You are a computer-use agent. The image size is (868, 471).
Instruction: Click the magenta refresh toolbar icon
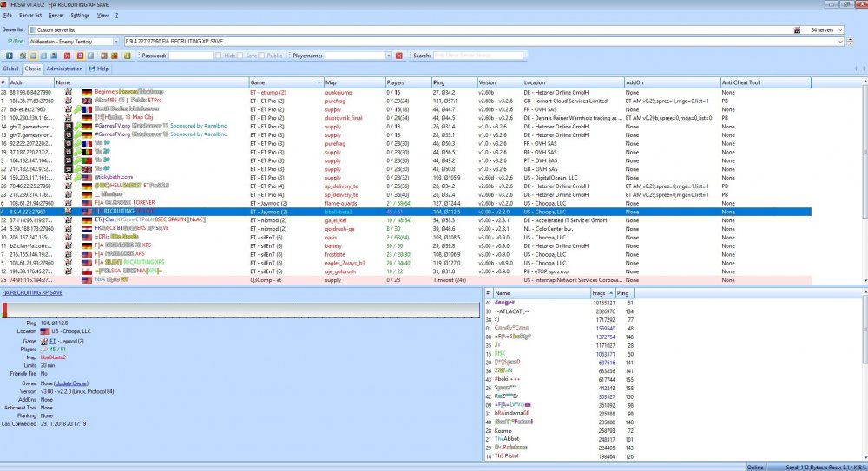pyautogui.click(x=80, y=56)
